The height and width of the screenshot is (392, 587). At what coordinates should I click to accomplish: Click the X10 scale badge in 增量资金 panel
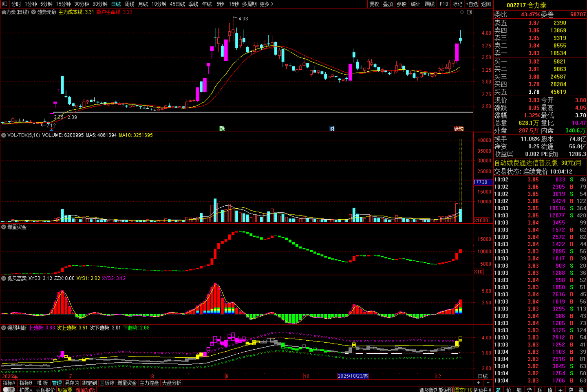pyautogui.click(x=479, y=272)
